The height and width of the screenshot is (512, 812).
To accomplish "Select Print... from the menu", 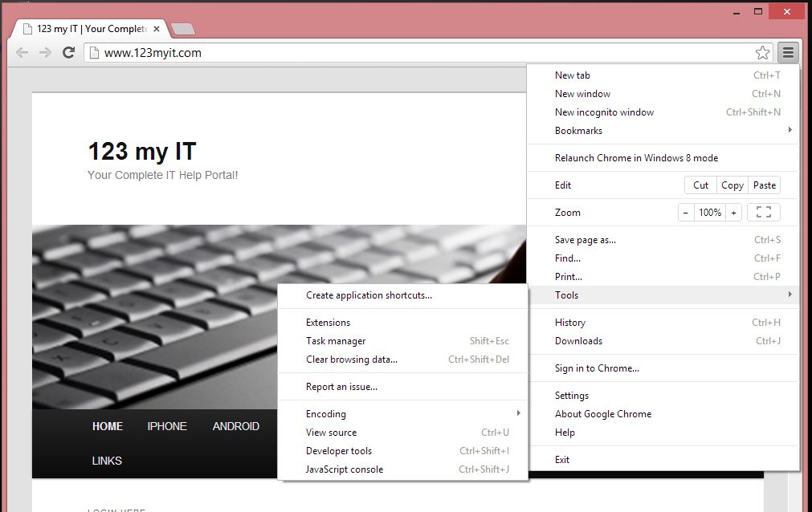I will coord(663,276).
